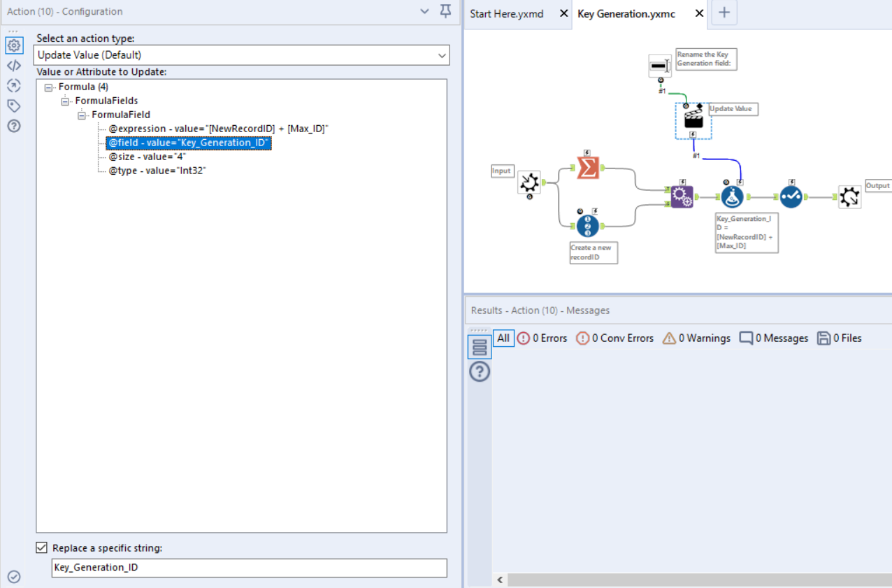Open Help from the configuration sidebar
This screenshot has width=892, height=588.
[15, 126]
